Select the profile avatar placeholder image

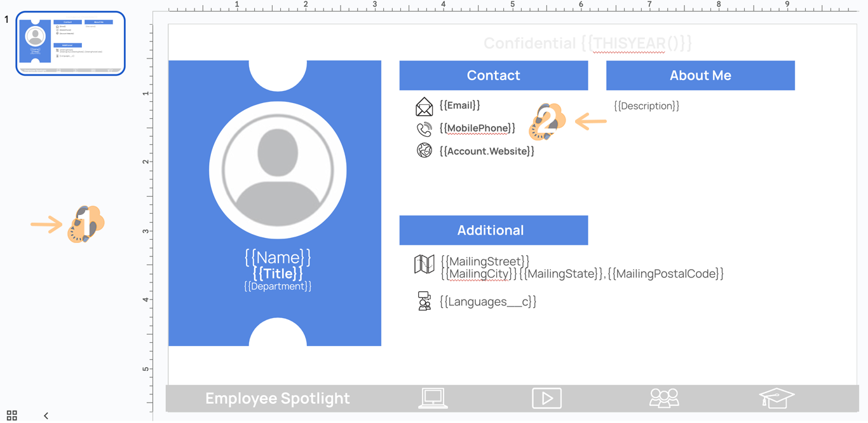[x=278, y=170]
